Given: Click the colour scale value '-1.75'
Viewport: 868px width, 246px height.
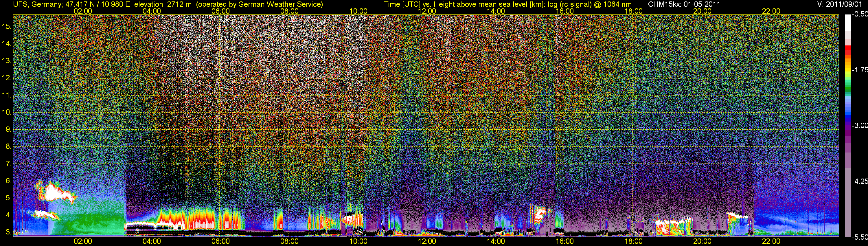Looking at the screenshot, I should (860, 70).
